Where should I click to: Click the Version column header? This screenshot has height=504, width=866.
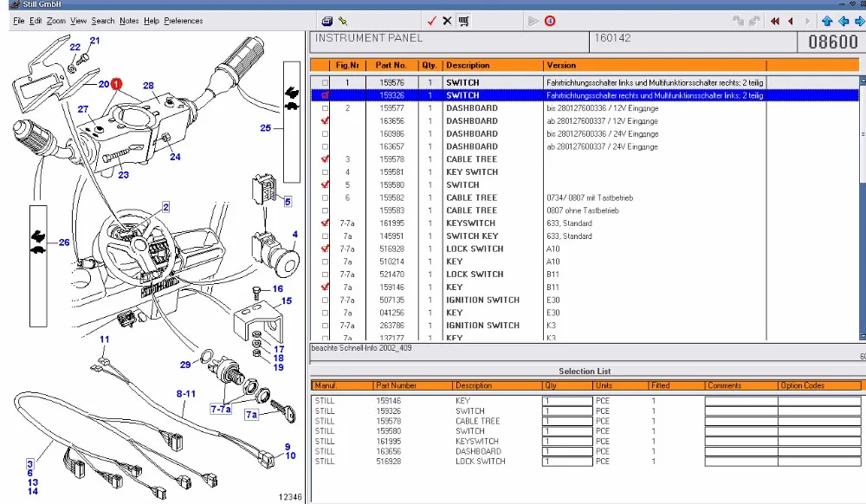655,65
